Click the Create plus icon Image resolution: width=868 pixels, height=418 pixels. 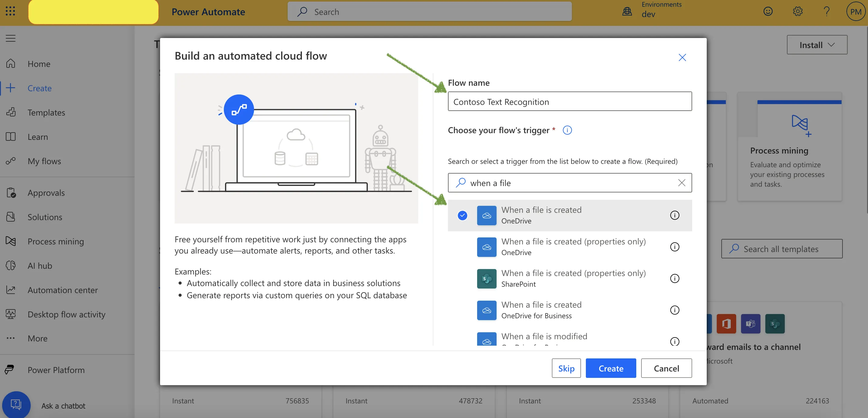click(11, 88)
